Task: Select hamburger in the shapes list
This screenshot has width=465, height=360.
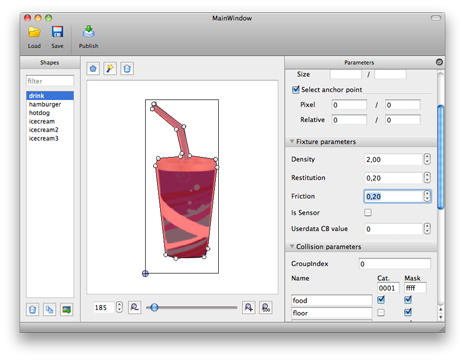Action: tap(50, 104)
